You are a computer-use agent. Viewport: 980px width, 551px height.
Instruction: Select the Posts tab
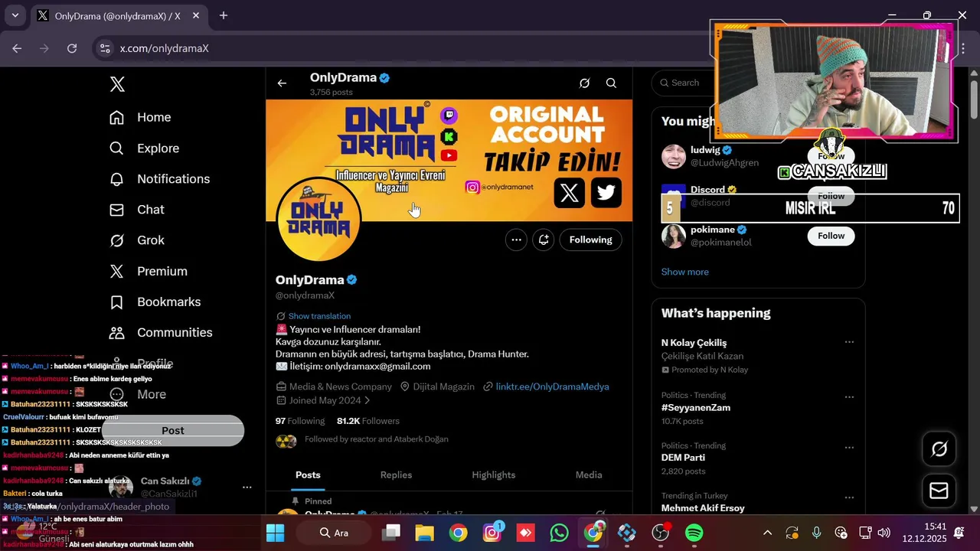[308, 475]
